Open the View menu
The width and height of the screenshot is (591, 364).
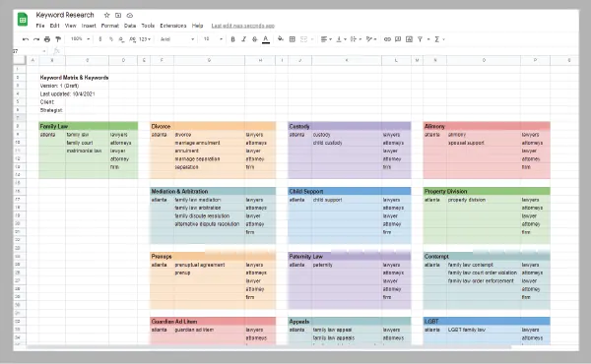pyautogui.click(x=71, y=26)
